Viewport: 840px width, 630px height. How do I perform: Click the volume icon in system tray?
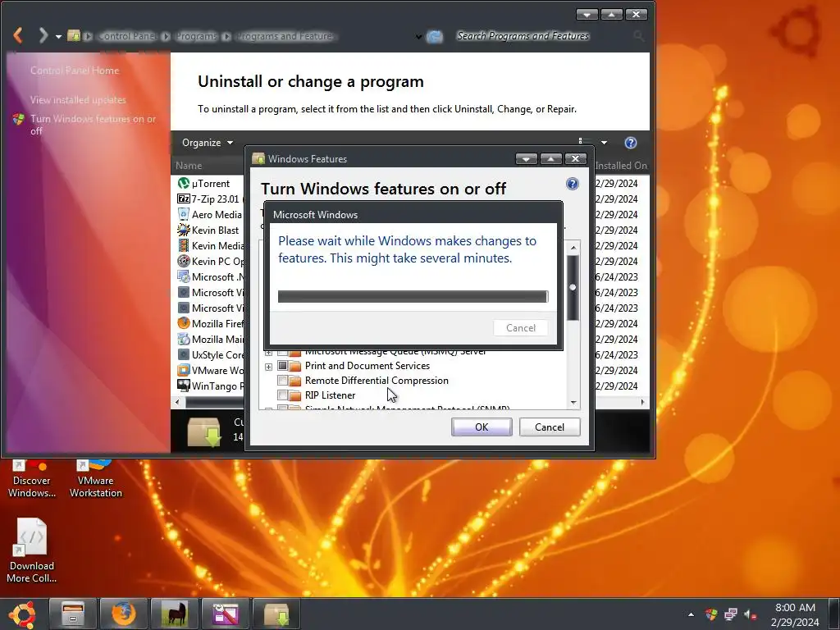[x=751, y=614]
